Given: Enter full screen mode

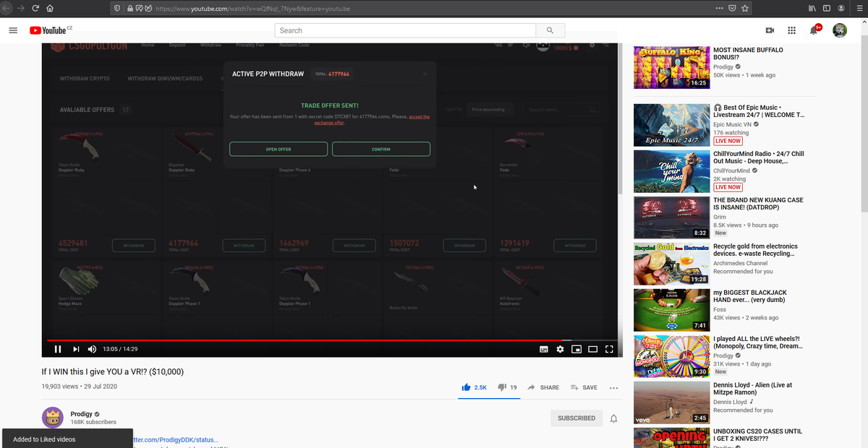Looking at the screenshot, I should (609, 349).
